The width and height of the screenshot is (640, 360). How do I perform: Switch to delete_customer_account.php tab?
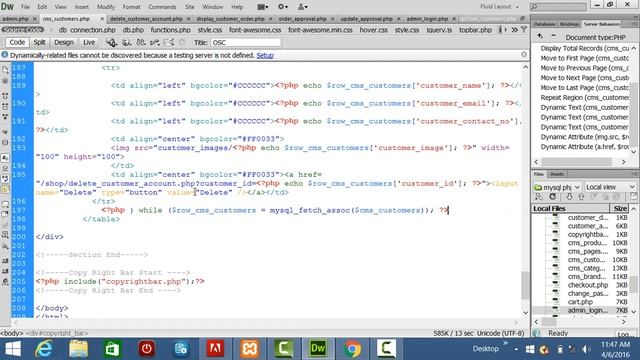click(x=146, y=19)
